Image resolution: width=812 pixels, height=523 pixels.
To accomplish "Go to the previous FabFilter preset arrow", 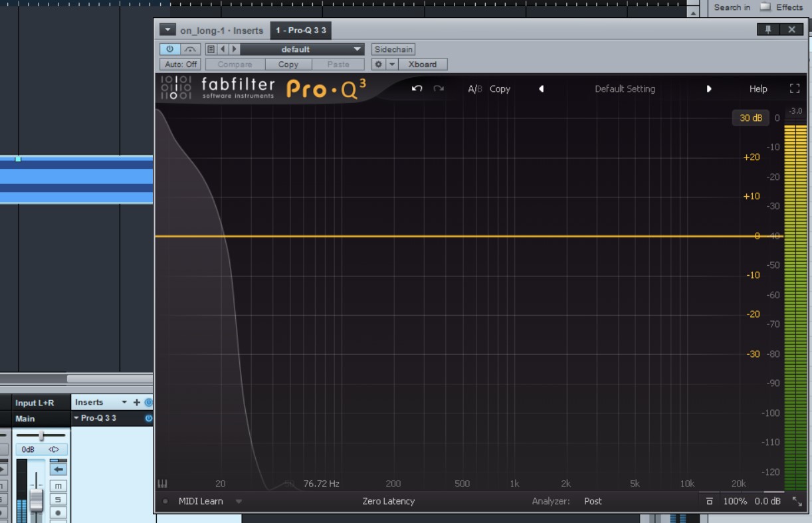I will [x=541, y=88].
